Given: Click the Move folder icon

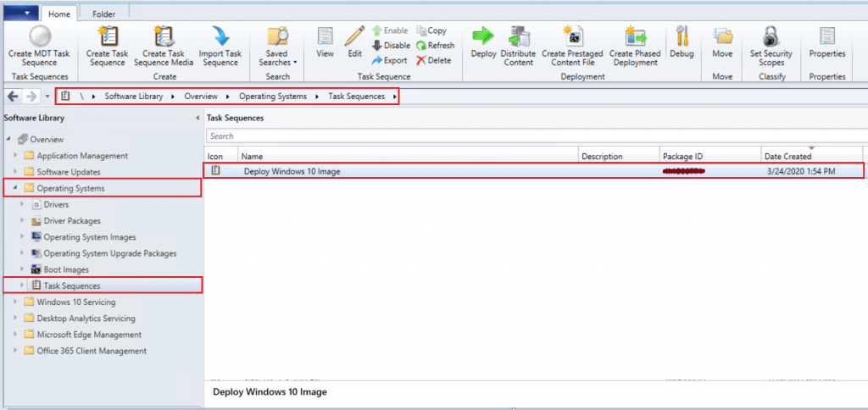Looking at the screenshot, I should tap(722, 36).
